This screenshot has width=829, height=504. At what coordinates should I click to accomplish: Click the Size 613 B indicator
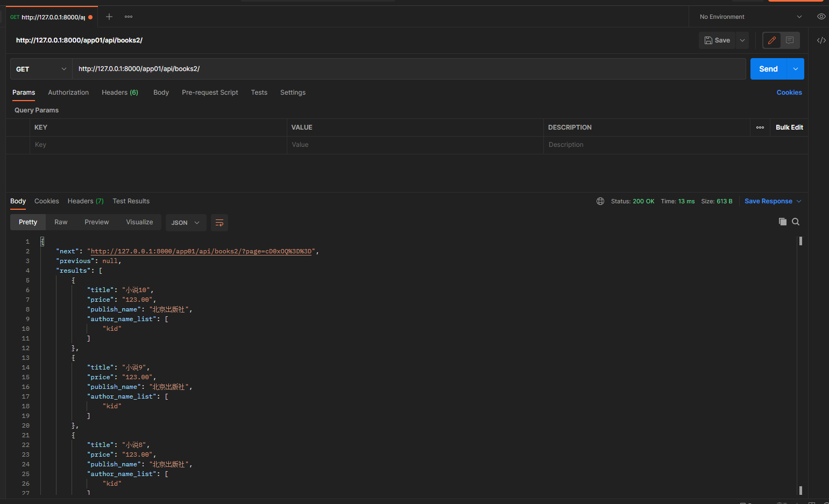click(x=717, y=201)
